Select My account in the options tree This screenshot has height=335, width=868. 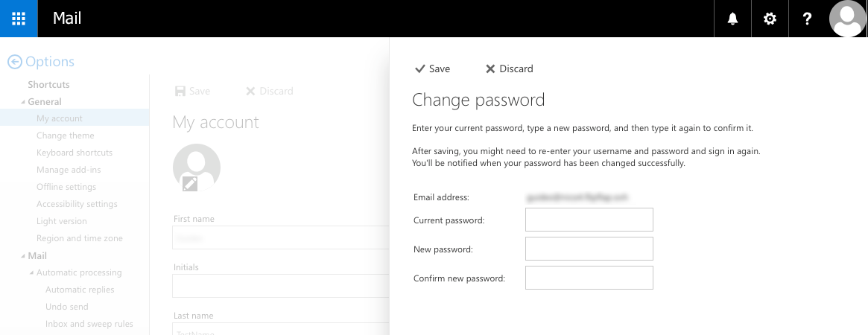[60, 118]
